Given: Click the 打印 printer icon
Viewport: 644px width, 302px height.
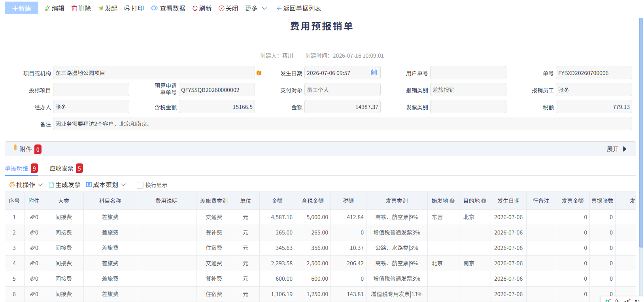Looking at the screenshot, I should pyautogui.click(x=127, y=8).
